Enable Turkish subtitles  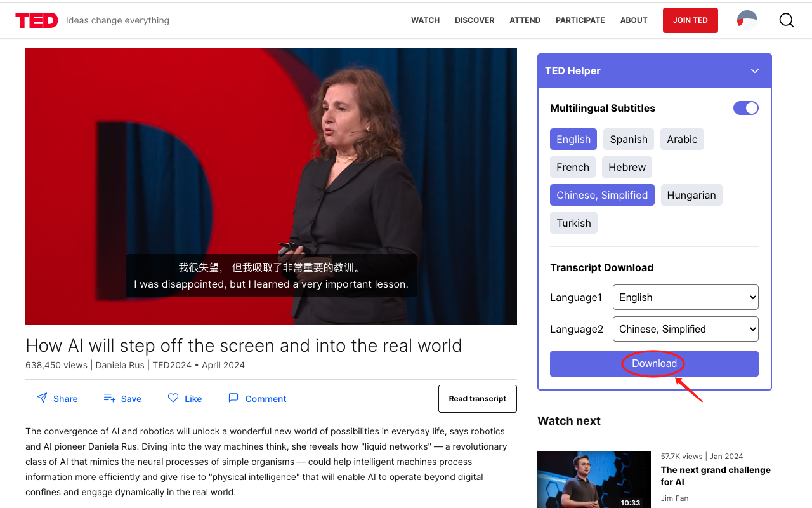tap(573, 223)
